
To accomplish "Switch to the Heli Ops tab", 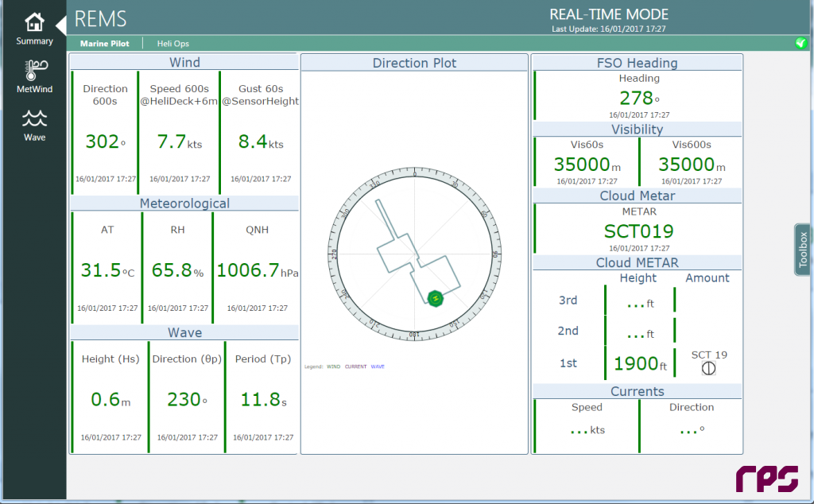I will tap(172, 44).
